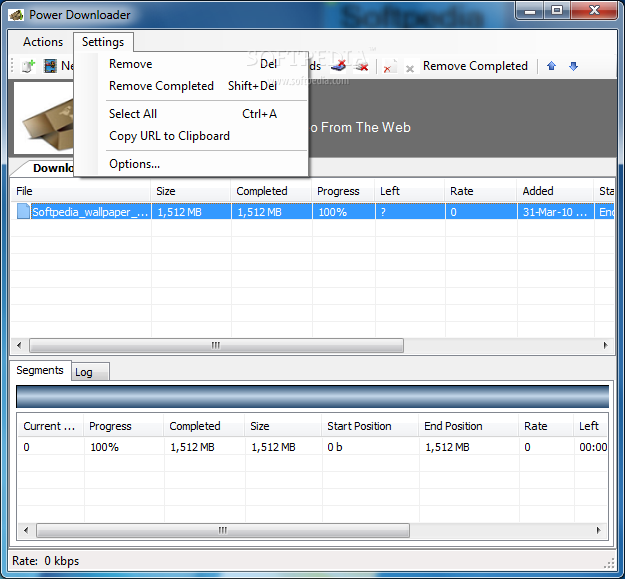Choose Copy URL to Clipboard
This screenshot has height=579, width=625.
(x=191, y=136)
